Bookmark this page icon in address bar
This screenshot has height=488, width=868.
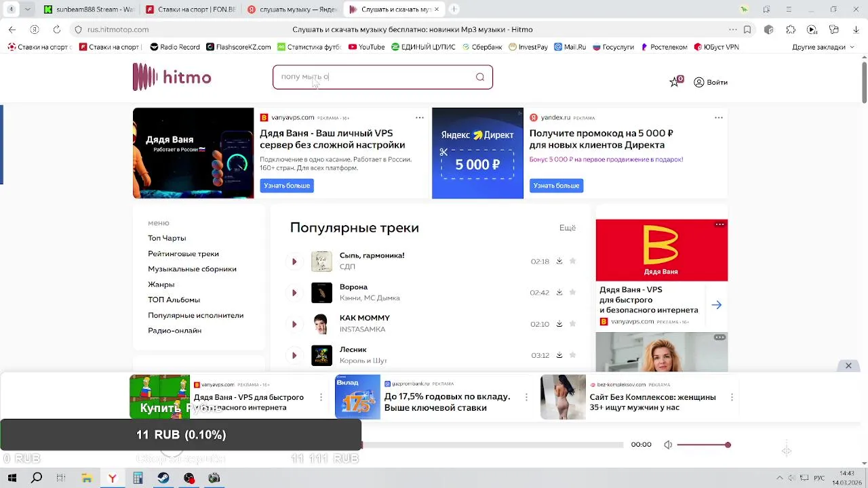click(x=747, y=30)
